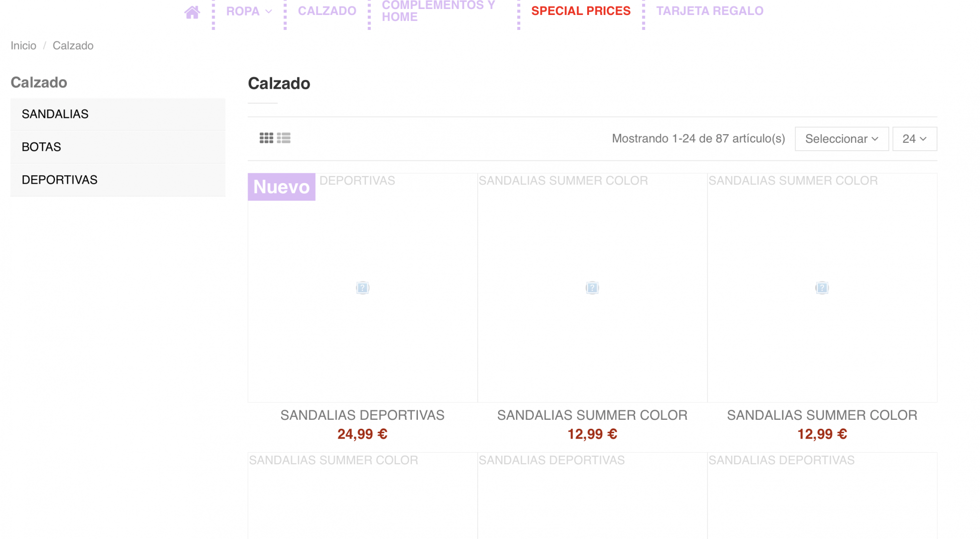Go to the home page icon
This screenshot has width=980, height=539.
click(192, 12)
